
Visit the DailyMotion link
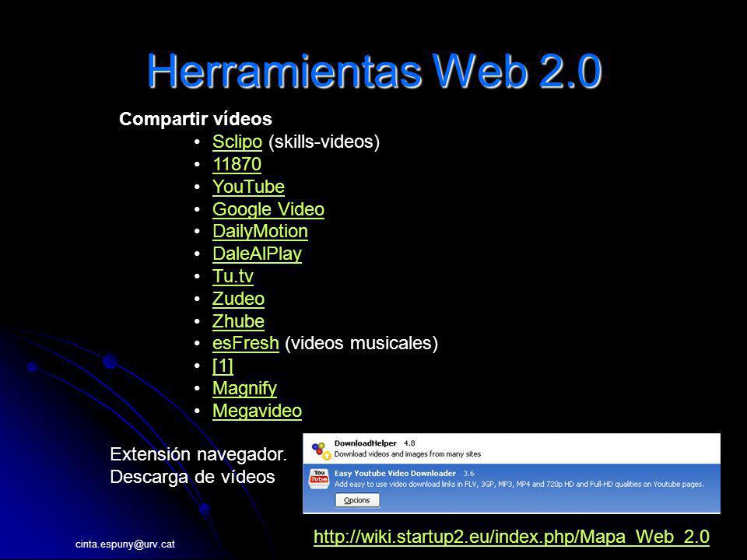coord(260,232)
